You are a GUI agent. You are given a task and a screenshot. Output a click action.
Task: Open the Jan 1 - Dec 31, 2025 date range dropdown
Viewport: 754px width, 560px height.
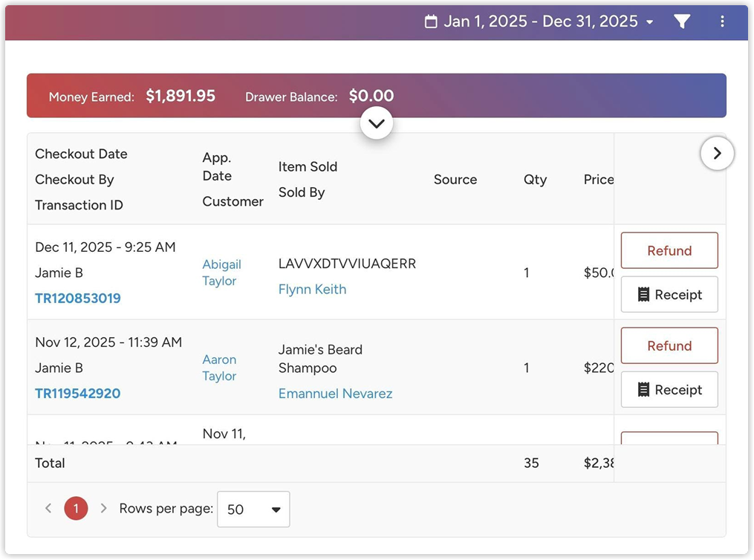(539, 22)
